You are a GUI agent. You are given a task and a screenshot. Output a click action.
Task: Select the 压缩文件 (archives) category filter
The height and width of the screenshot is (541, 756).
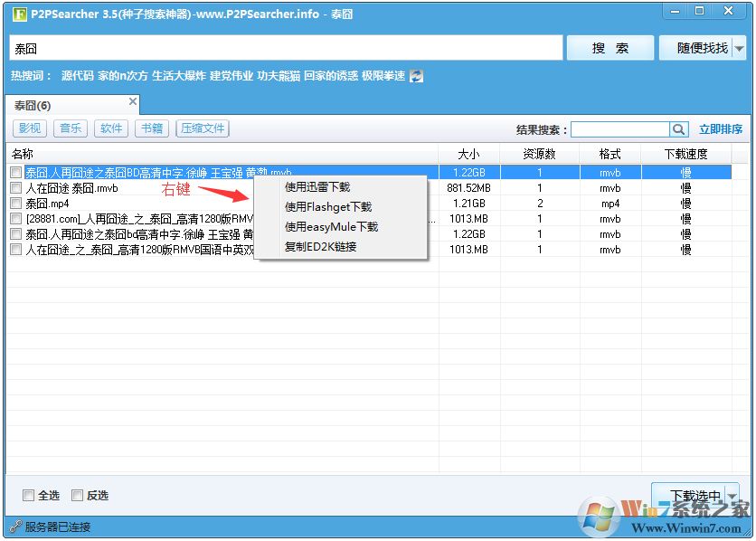[202, 128]
